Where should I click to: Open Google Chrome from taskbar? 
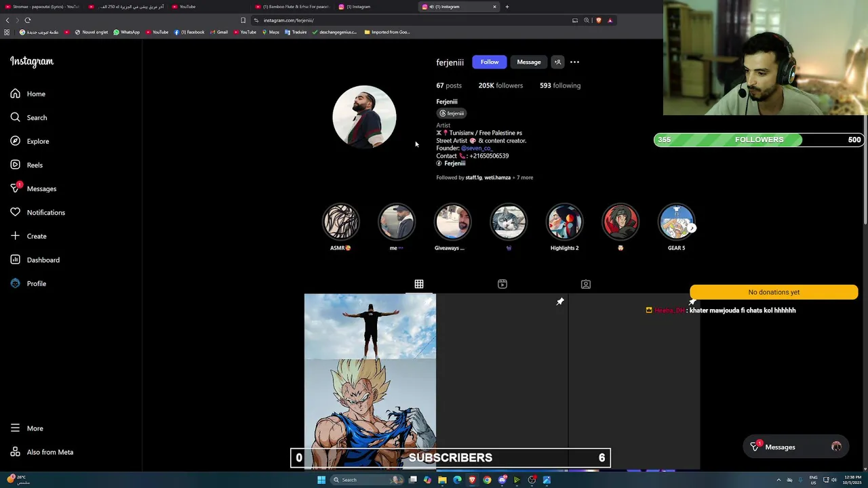[487, 480]
